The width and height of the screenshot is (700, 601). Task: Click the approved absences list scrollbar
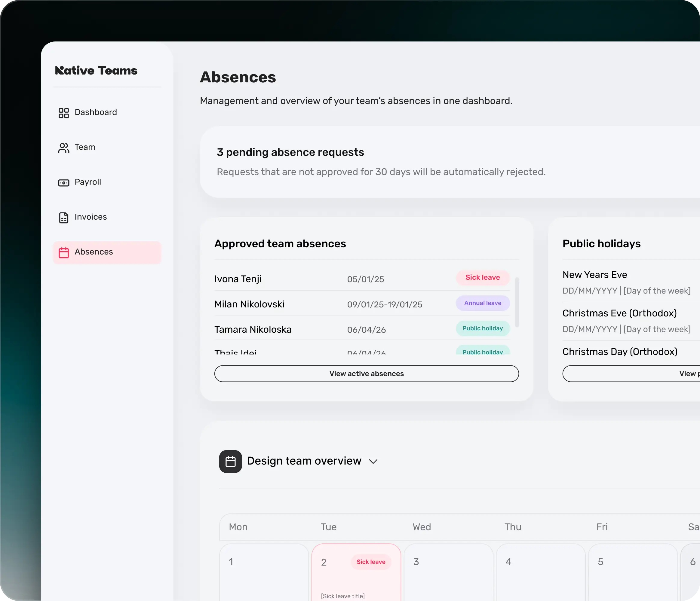pyautogui.click(x=517, y=302)
